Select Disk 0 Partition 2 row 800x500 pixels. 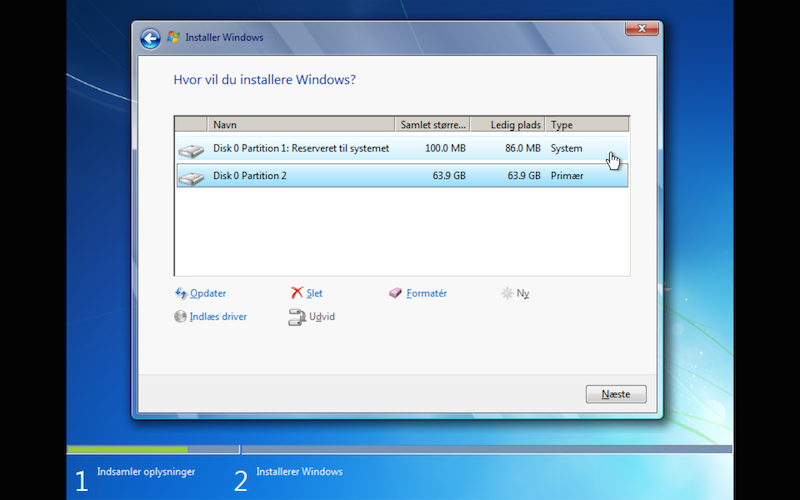[402, 176]
